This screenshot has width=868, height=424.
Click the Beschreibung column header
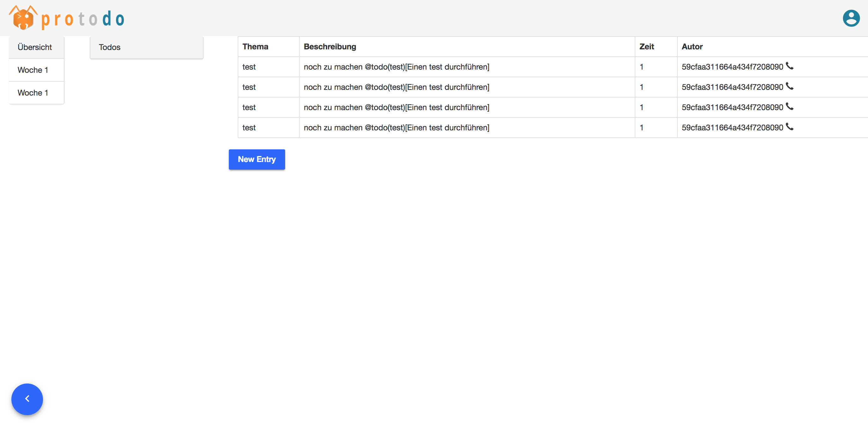pyautogui.click(x=330, y=47)
